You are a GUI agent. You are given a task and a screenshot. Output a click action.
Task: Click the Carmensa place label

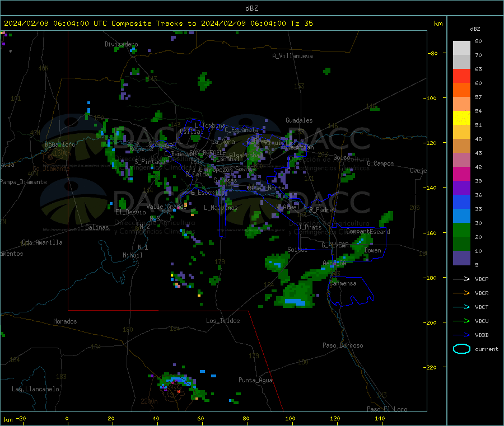click(x=343, y=284)
